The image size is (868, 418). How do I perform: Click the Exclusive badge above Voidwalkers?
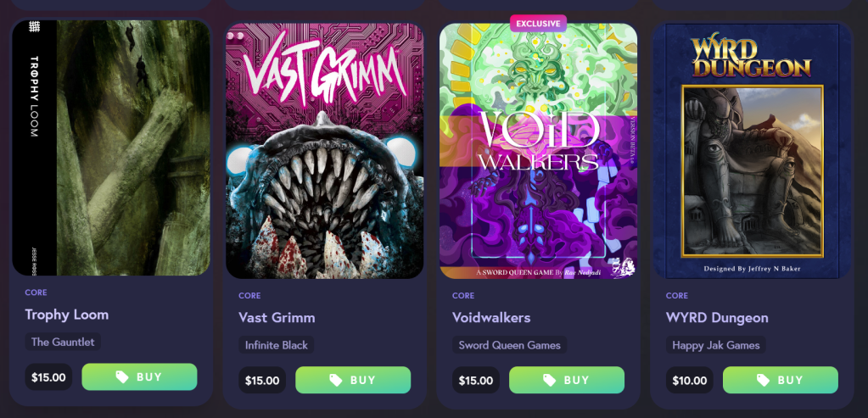tap(538, 23)
